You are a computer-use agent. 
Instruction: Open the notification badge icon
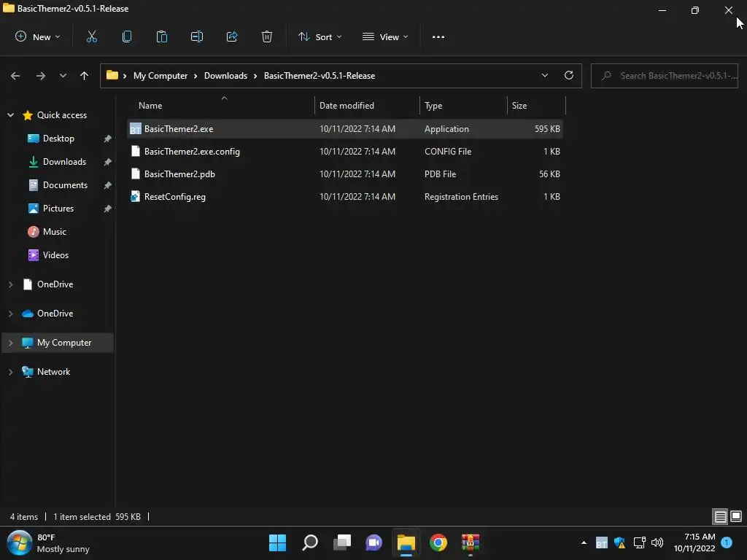tap(727, 542)
